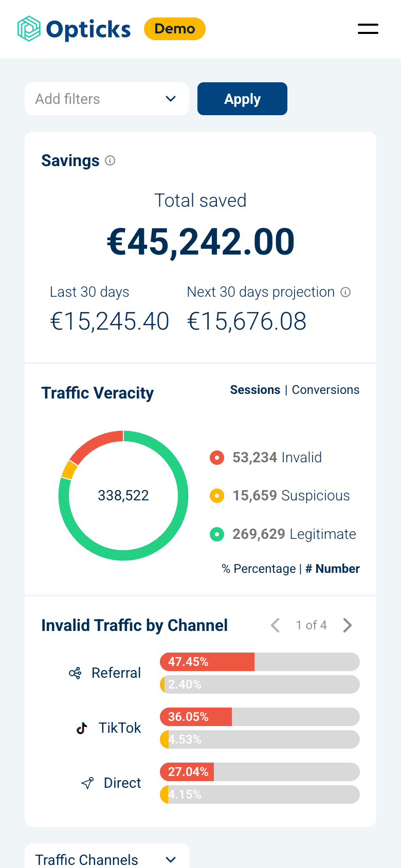Viewport: 401px width, 868px height.
Task: Switch Traffic Veracity to Conversions
Action: click(x=325, y=390)
